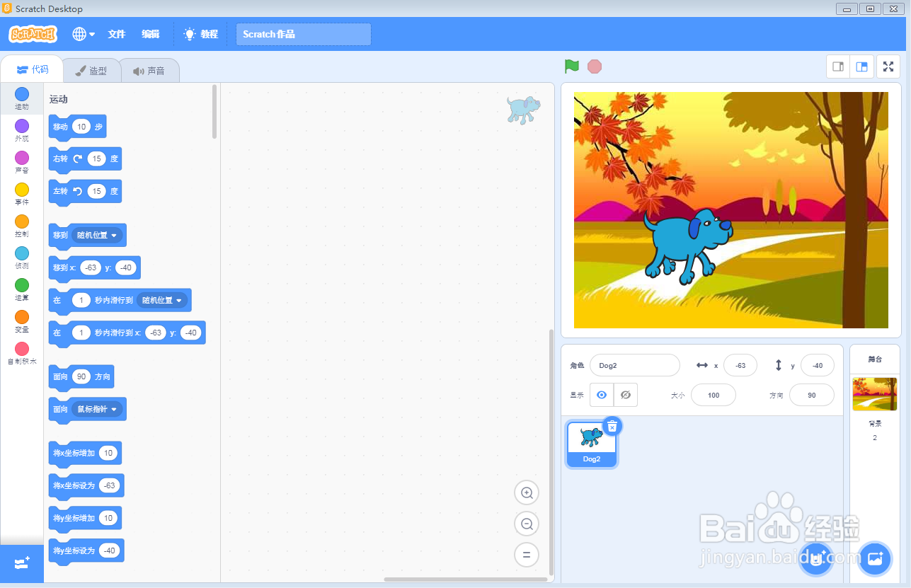
Task: Zoom in on the code workspace
Action: (x=526, y=492)
